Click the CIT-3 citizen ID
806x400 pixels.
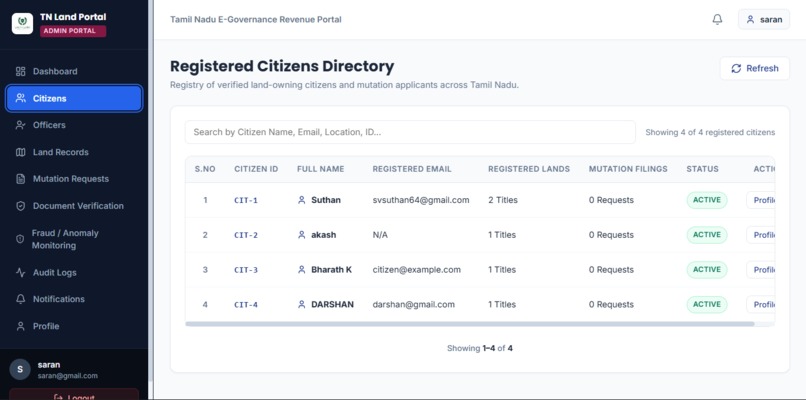pyautogui.click(x=246, y=270)
